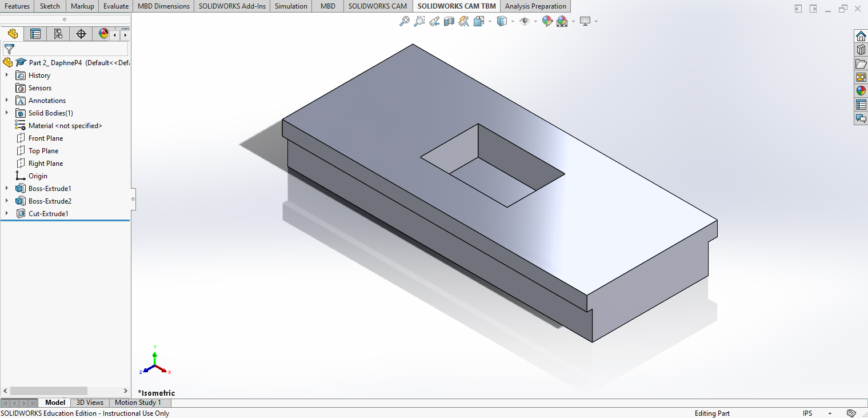Switch to the Evaluate tab

pyautogui.click(x=116, y=6)
